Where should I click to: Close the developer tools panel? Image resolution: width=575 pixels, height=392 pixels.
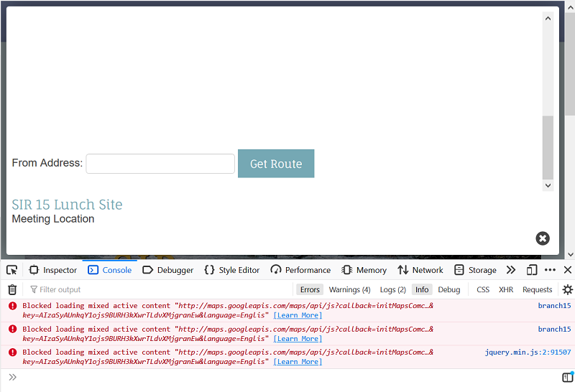(567, 270)
